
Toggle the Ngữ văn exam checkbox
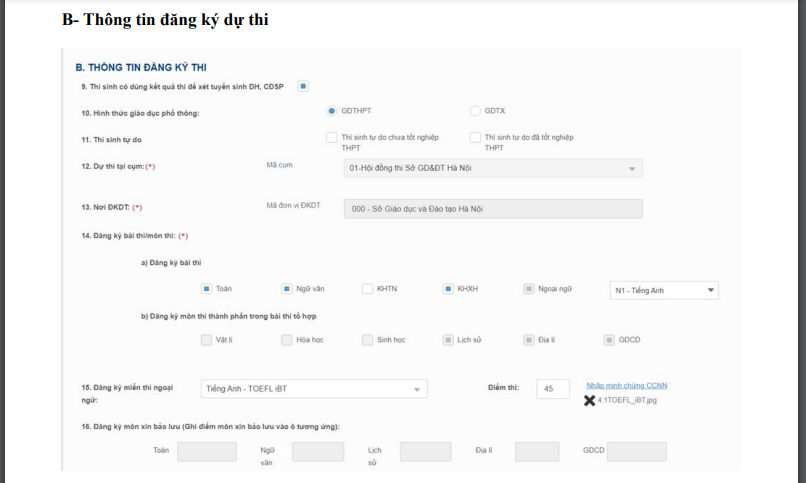pyautogui.click(x=287, y=289)
